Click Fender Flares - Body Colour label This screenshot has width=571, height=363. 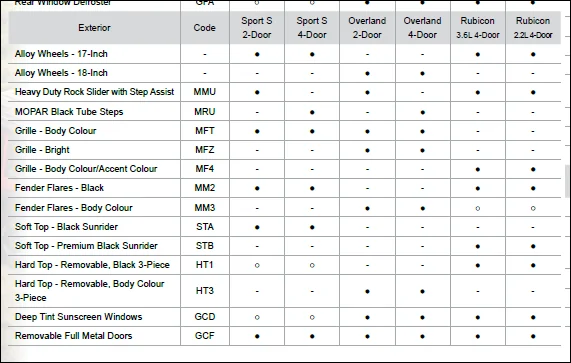74,208
